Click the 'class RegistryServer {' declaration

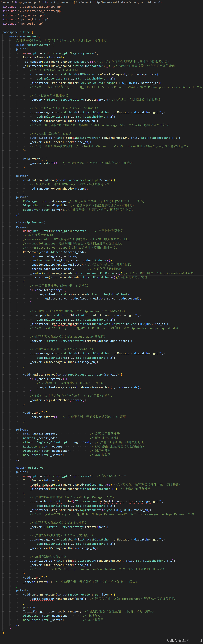tap(35, 45)
